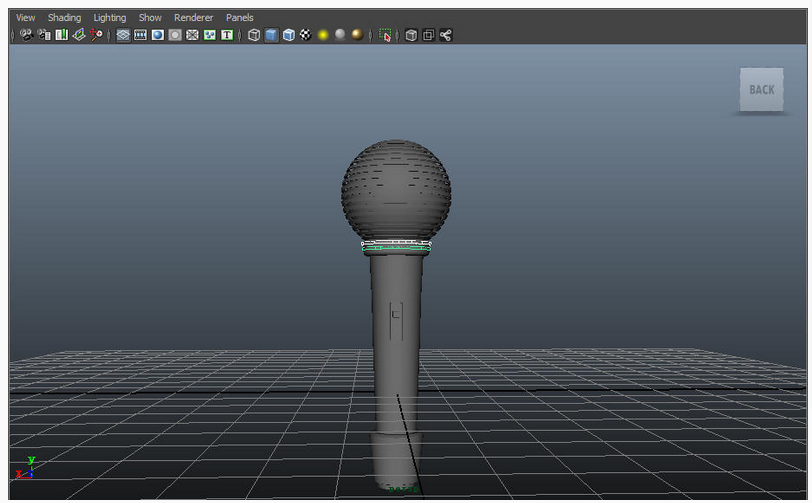This screenshot has height=503, width=812.
Task: Toggle the Safe Title icon
Action: 227,35
